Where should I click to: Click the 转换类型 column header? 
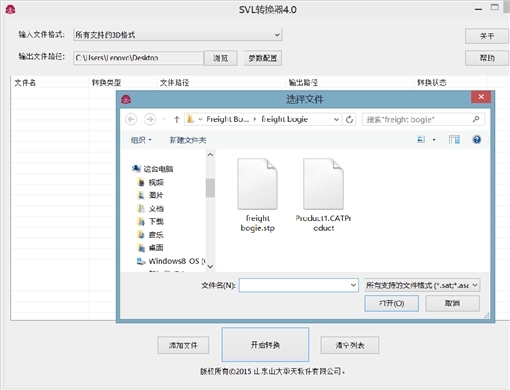pyautogui.click(x=123, y=82)
